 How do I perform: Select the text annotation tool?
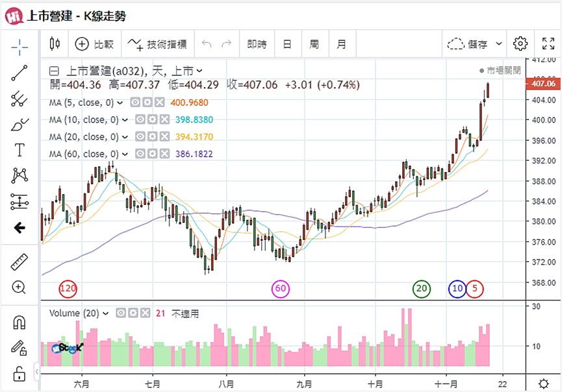coord(19,150)
